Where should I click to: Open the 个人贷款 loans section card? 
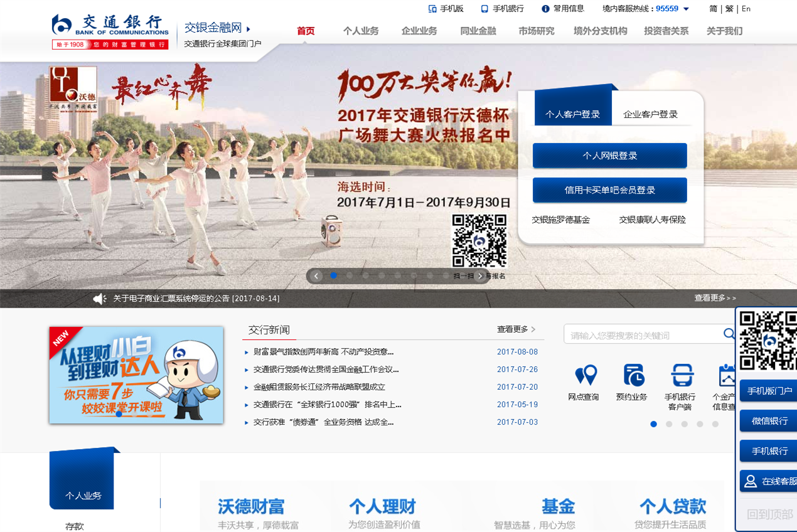[671, 514]
